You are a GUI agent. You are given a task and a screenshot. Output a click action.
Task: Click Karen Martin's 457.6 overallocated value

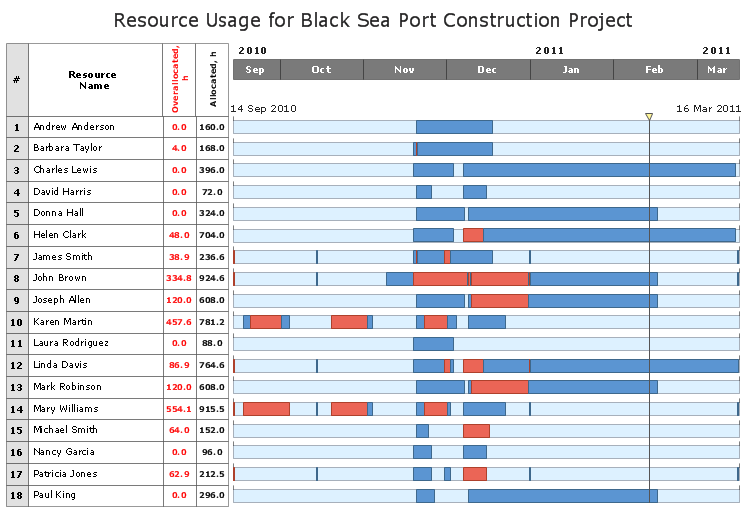tap(179, 322)
